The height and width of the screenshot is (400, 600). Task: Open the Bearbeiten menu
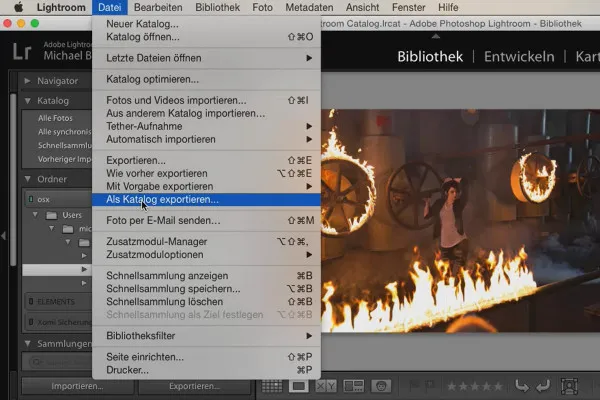158,7
